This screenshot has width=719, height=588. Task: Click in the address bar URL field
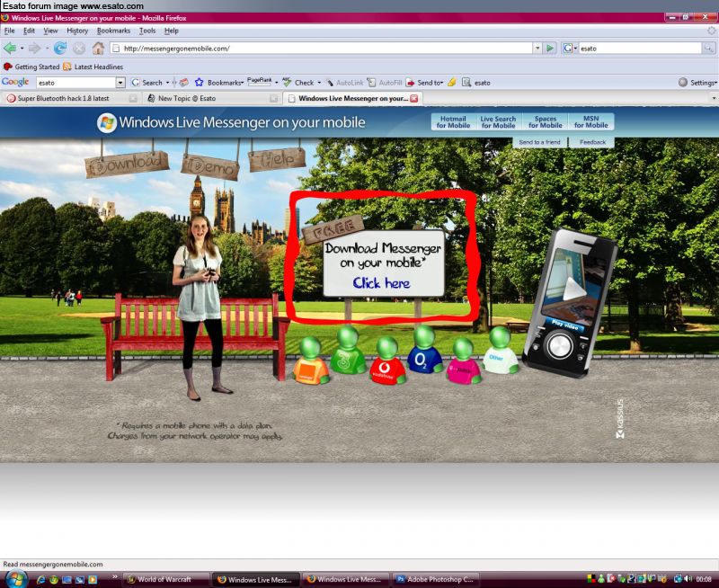pos(321,49)
